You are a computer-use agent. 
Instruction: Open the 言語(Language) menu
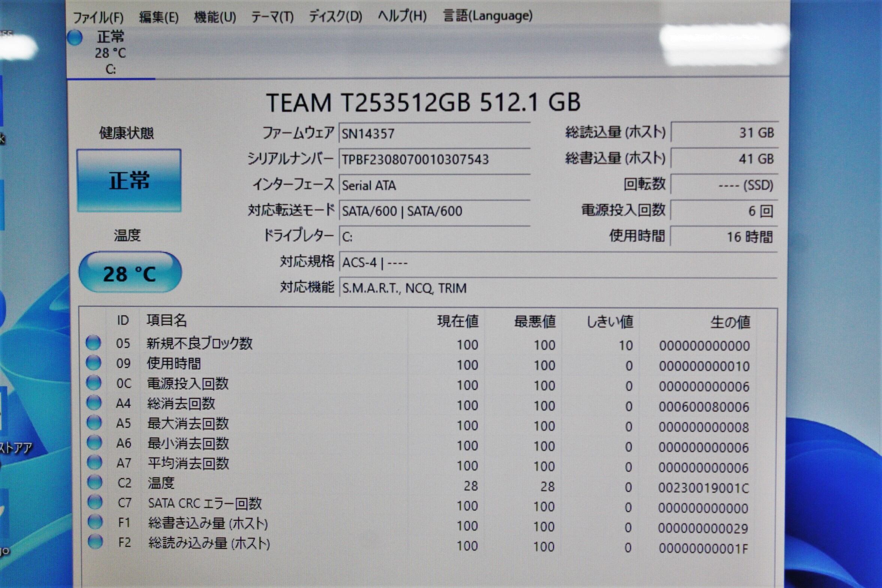click(x=487, y=16)
